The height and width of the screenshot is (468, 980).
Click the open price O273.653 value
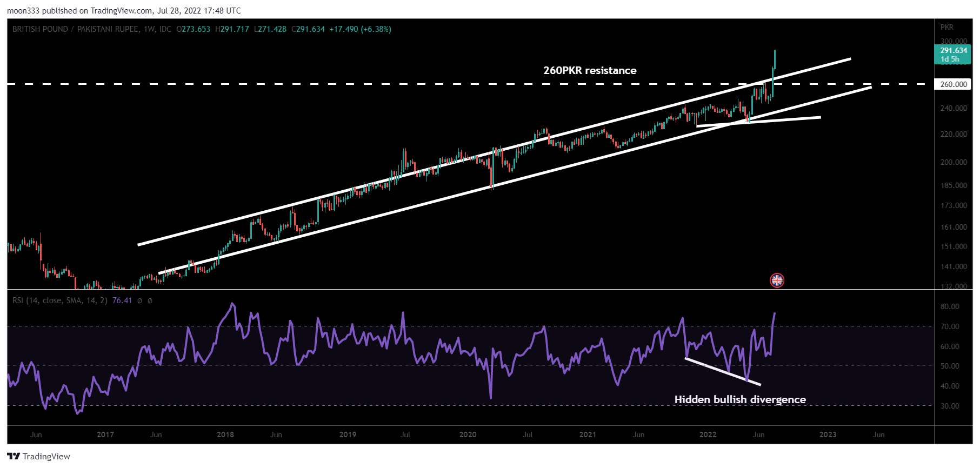pyautogui.click(x=193, y=29)
